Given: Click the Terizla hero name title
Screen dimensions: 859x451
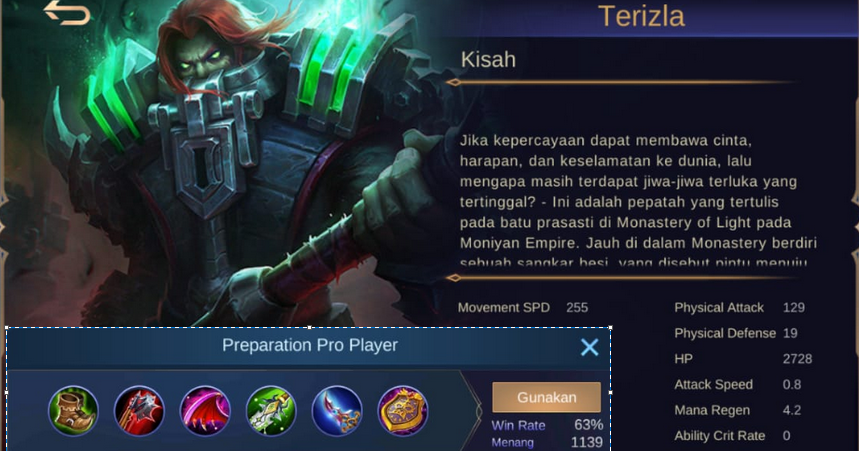Looking at the screenshot, I should click(x=641, y=16).
